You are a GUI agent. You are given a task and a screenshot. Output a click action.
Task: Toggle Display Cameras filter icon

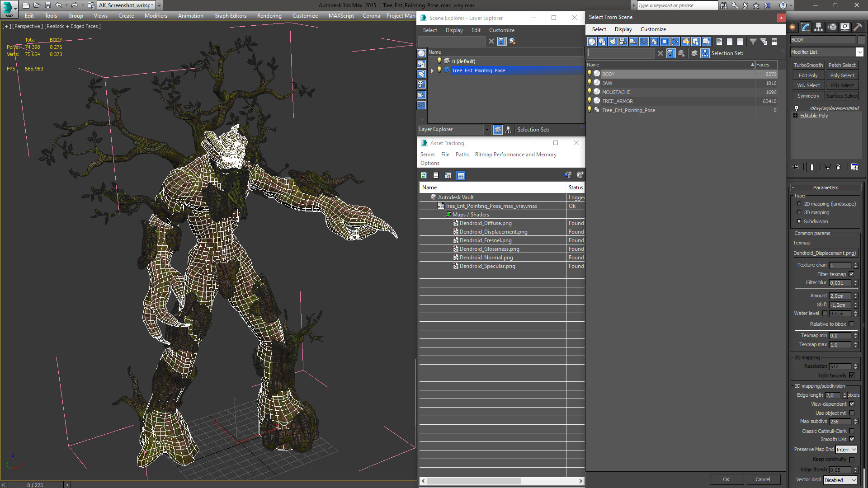click(x=623, y=42)
